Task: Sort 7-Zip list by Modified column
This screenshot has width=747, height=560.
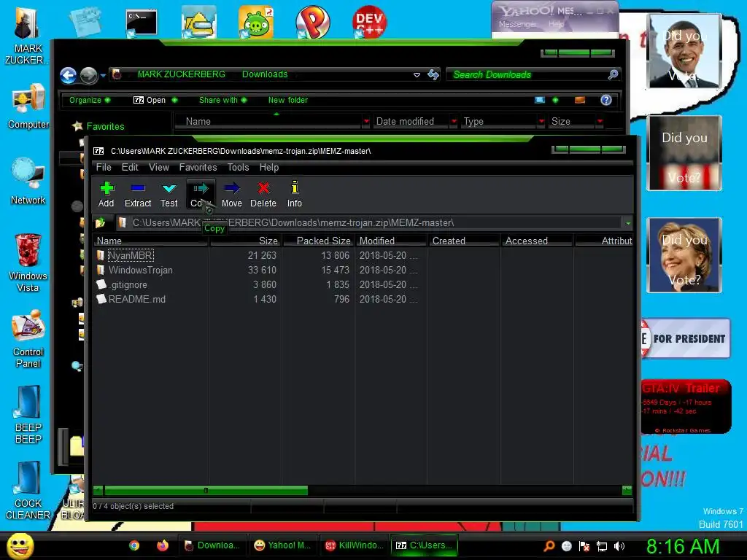Action: click(391, 241)
